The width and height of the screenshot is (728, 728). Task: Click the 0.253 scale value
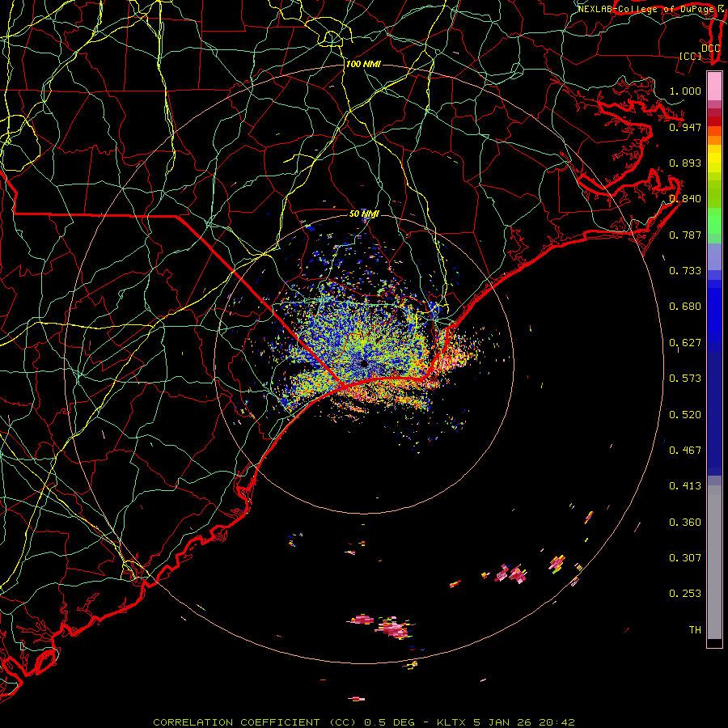[685, 594]
